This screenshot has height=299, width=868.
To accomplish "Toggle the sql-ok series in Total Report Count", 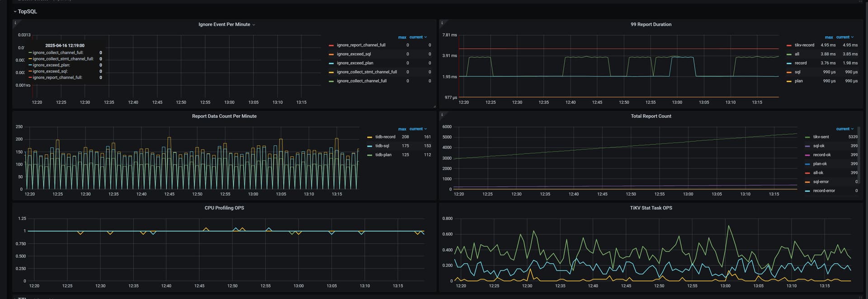I will click(819, 146).
